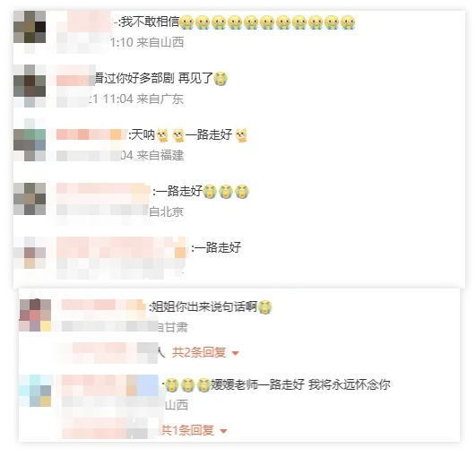Viewport: 476px width, 457px height.
Task: Click doge emoji after 一路走好 from 福建
Action: point(242,135)
